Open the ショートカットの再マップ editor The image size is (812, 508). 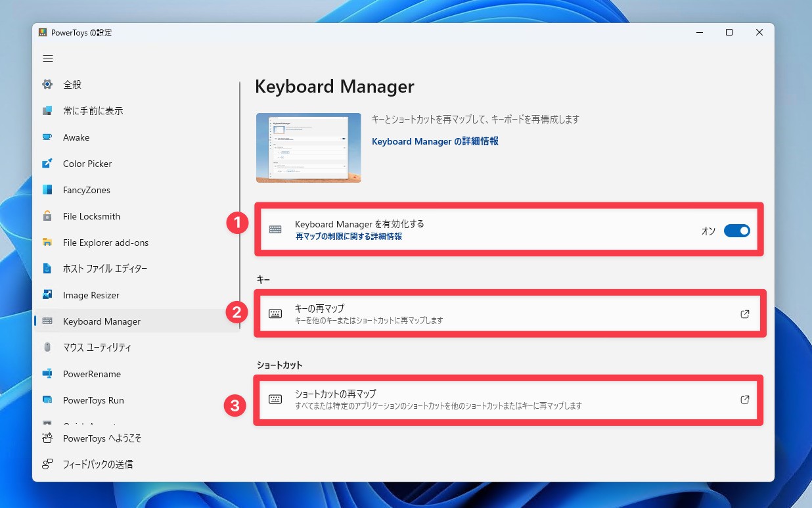744,399
